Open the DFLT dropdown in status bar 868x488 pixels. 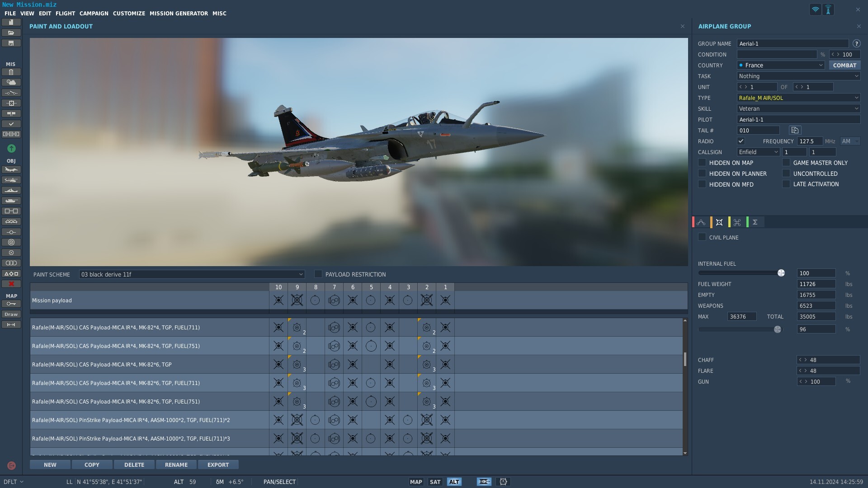[14, 482]
